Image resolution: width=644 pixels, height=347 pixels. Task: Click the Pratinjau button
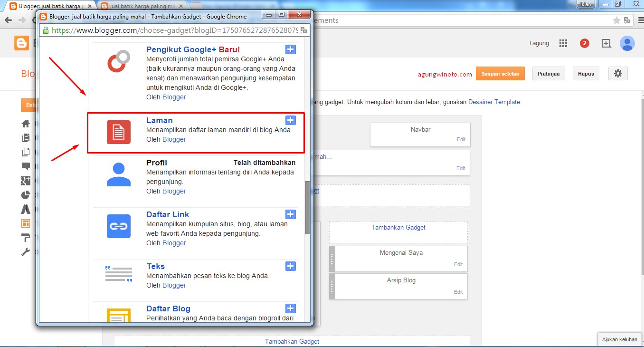[549, 74]
